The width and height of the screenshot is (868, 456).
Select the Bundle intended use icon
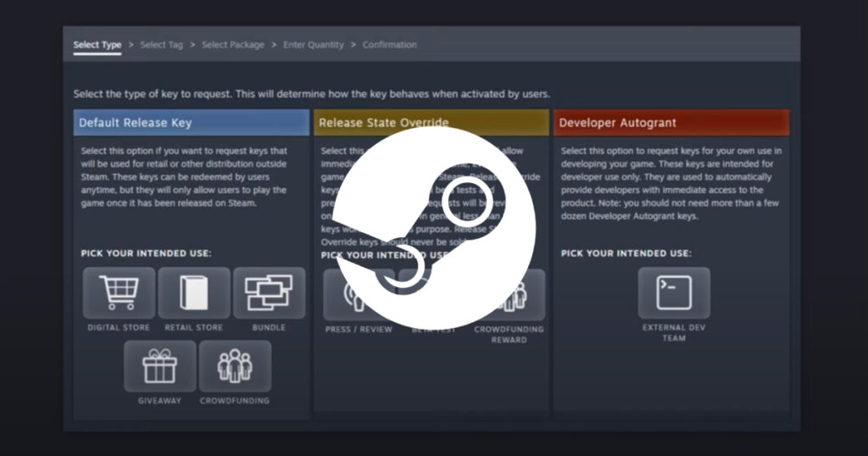269,292
